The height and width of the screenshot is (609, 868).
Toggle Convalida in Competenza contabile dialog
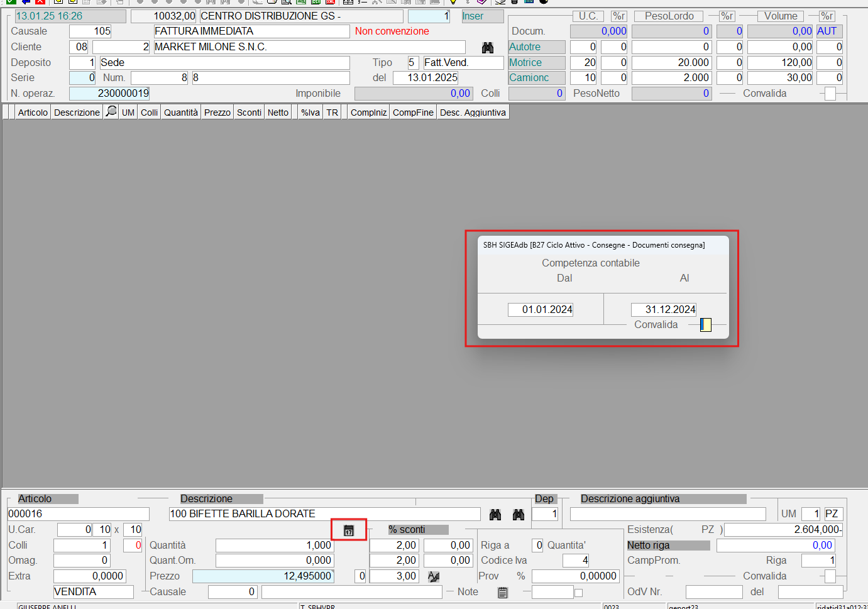pos(706,325)
